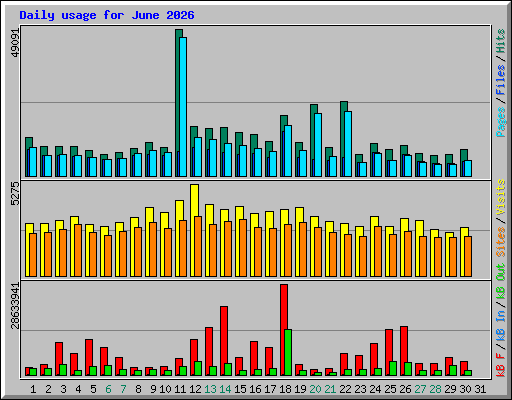Click weekend day label 7
This screenshot has height=400, width=512.
[x=123, y=389]
